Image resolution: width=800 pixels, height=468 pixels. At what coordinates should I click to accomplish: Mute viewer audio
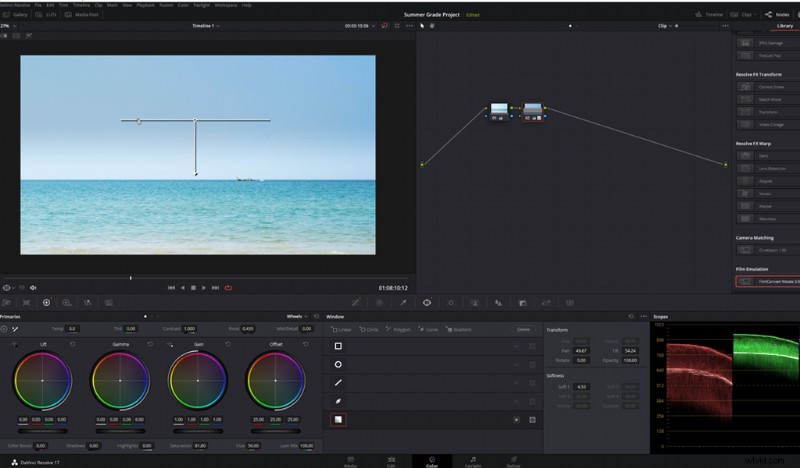coord(33,288)
